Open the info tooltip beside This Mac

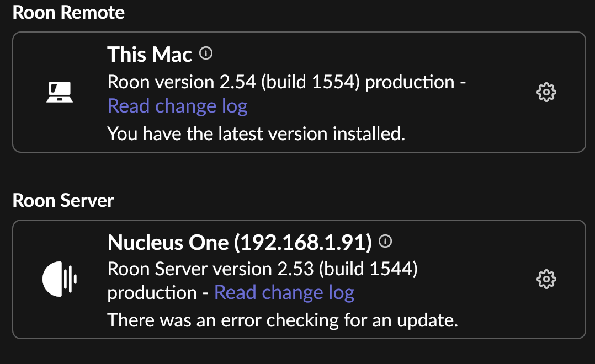[x=206, y=53]
